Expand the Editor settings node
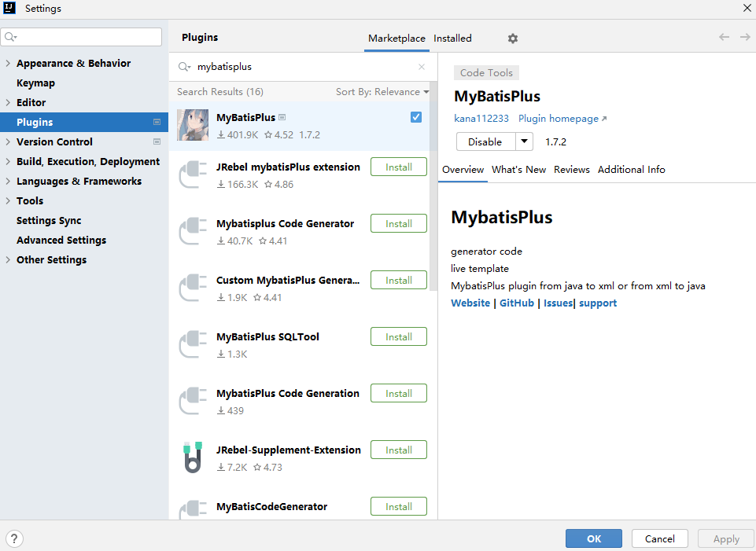This screenshot has height=551, width=756. [x=8, y=102]
